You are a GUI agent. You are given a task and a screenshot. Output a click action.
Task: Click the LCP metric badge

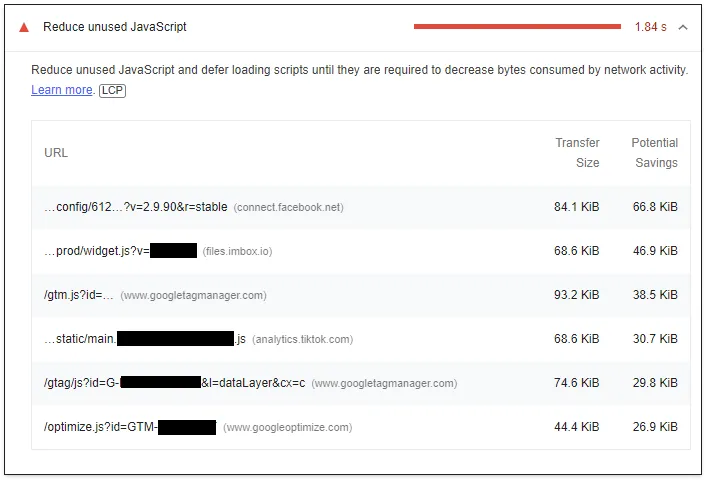click(x=112, y=90)
